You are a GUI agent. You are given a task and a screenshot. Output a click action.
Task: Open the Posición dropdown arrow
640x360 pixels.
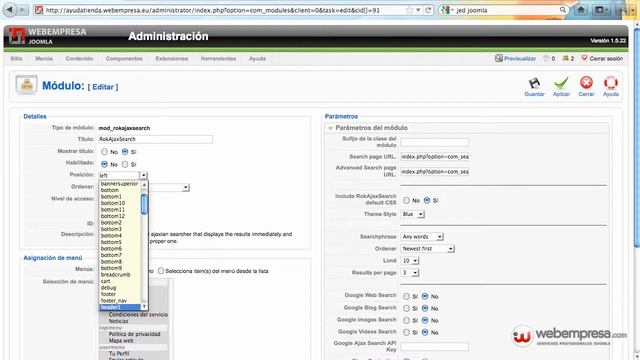click(143, 176)
